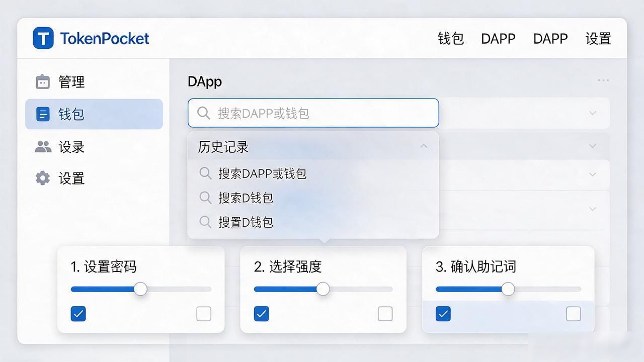Click the 2. 选择强度 step title
Viewport: 644px width, 362px height.
pyautogui.click(x=288, y=266)
